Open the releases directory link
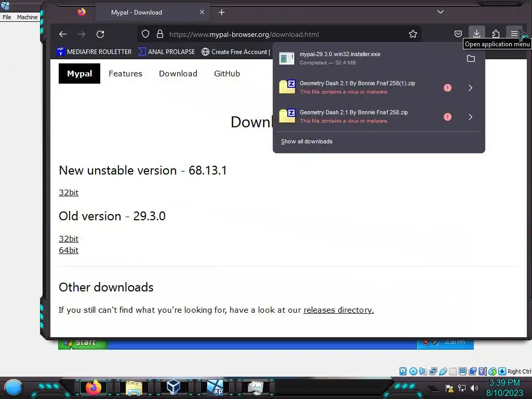Viewport: 532px width, 399px height. point(339,310)
